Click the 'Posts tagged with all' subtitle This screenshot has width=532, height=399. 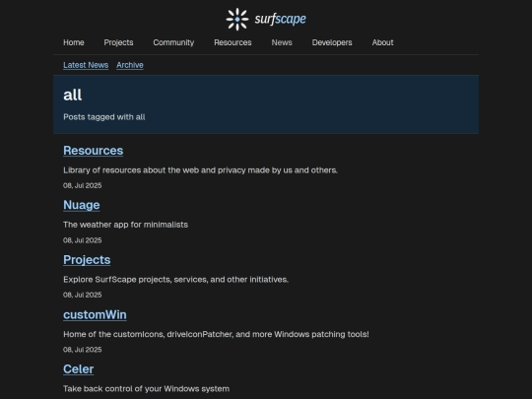(104, 117)
